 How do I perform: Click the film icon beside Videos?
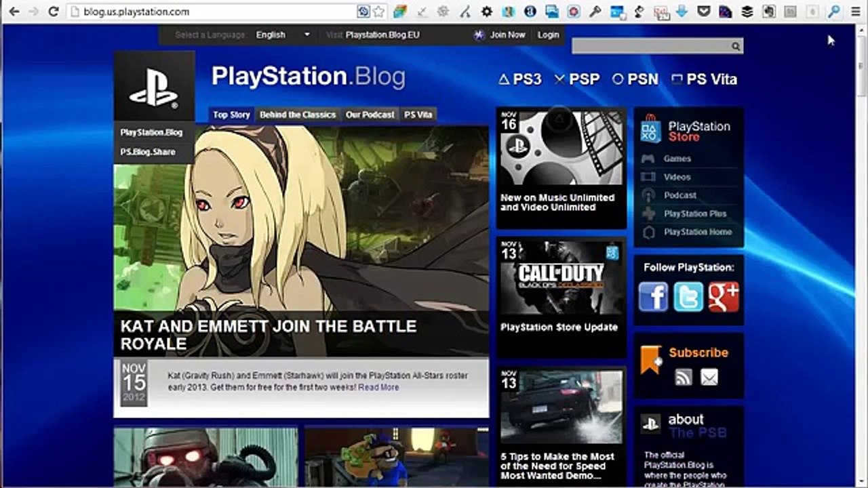click(x=649, y=177)
